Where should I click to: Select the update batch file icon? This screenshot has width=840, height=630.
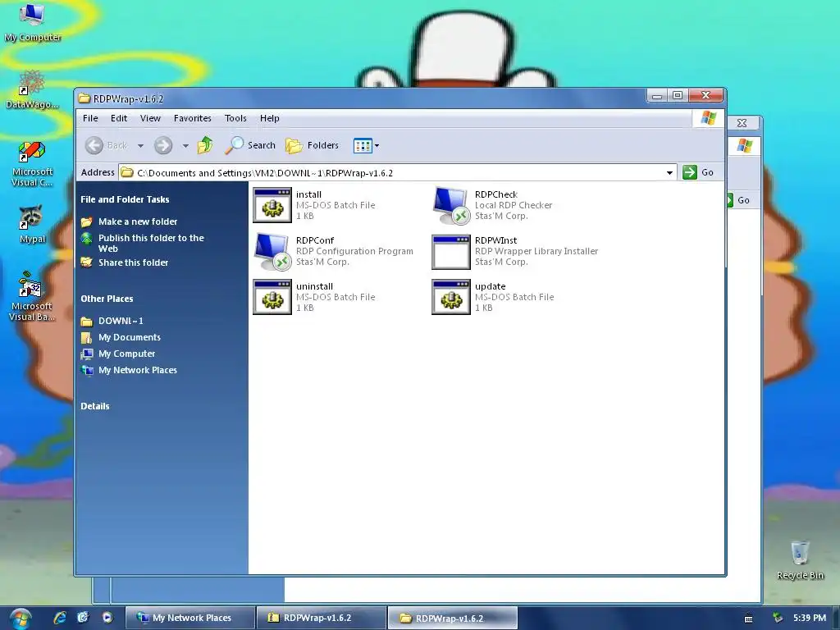coord(451,297)
